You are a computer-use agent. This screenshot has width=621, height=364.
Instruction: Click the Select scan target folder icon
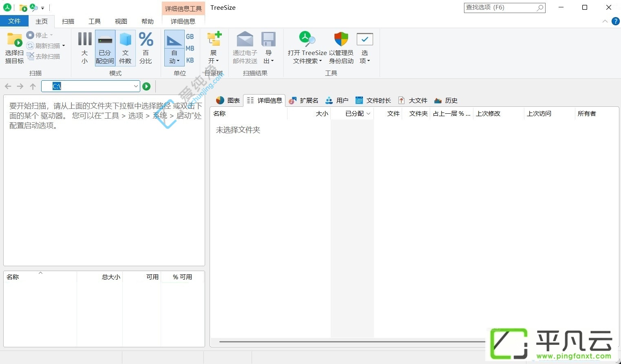tap(14, 40)
